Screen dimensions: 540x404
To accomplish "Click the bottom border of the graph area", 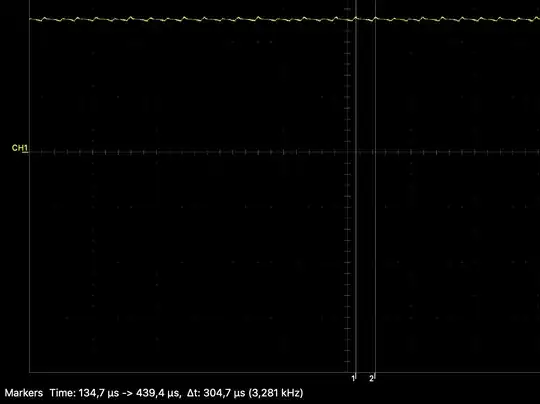I will (x=284, y=372).
